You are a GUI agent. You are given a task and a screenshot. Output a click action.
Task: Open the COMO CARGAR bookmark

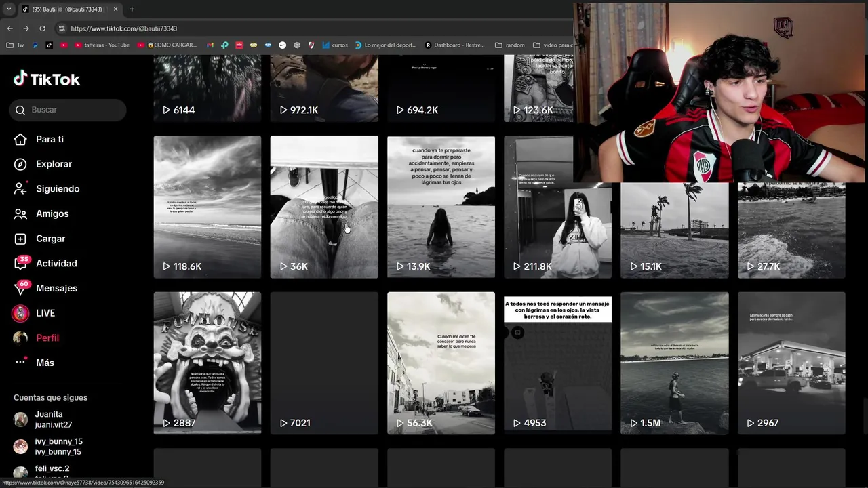point(167,45)
